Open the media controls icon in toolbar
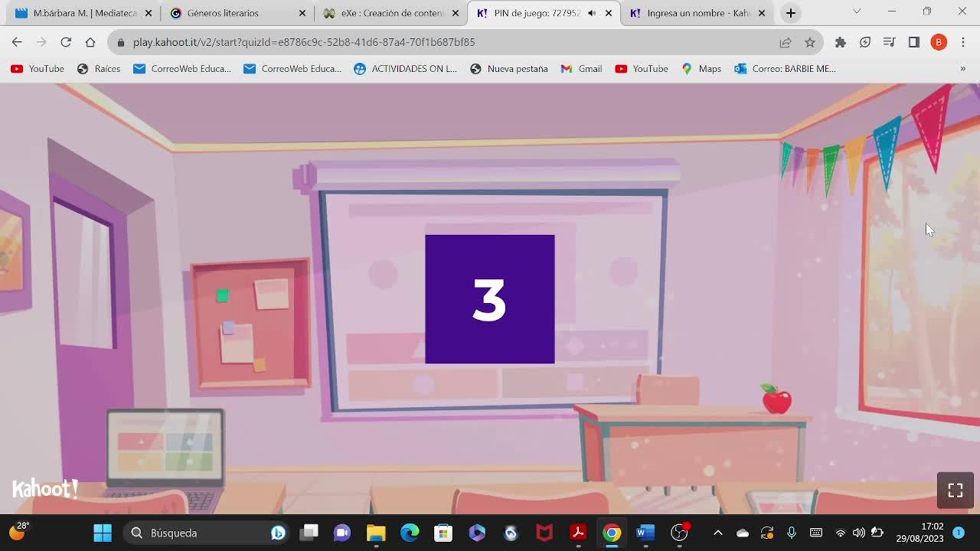 click(890, 42)
